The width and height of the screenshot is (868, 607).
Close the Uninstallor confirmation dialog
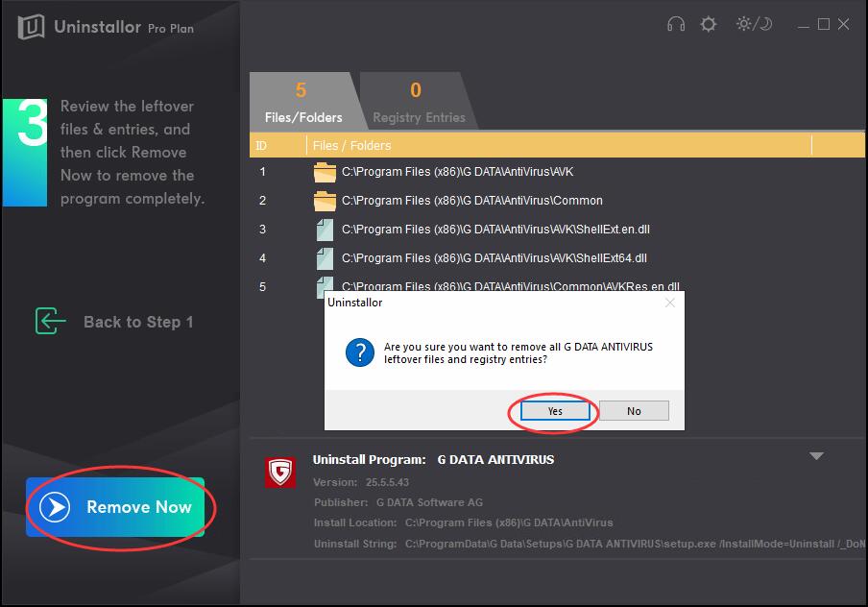tap(670, 303)
